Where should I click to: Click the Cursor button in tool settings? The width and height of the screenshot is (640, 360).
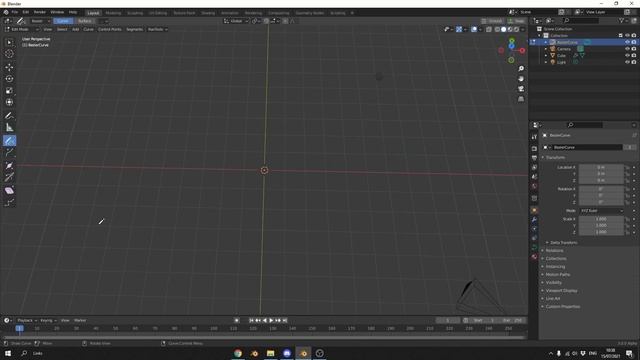click(x=63, y=21)
